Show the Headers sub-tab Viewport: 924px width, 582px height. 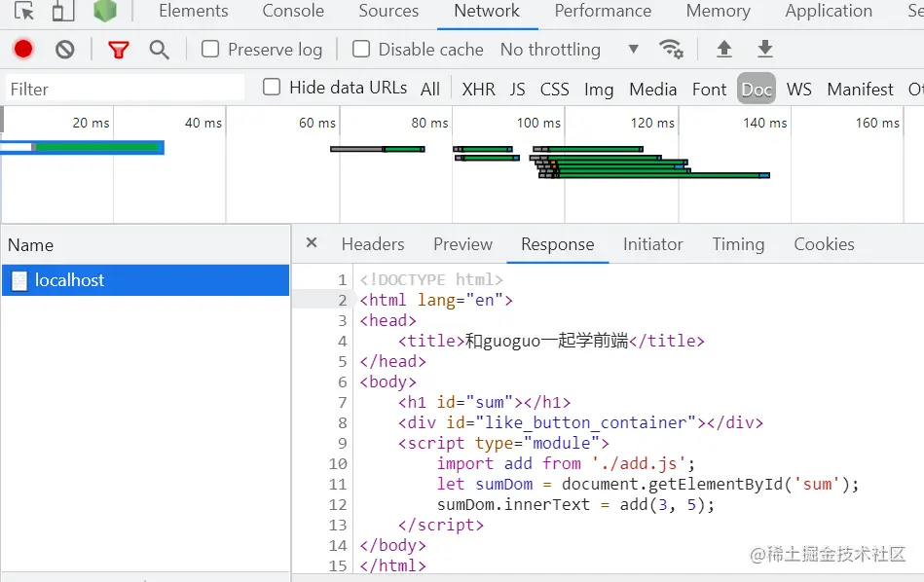[x=373, y=244]
